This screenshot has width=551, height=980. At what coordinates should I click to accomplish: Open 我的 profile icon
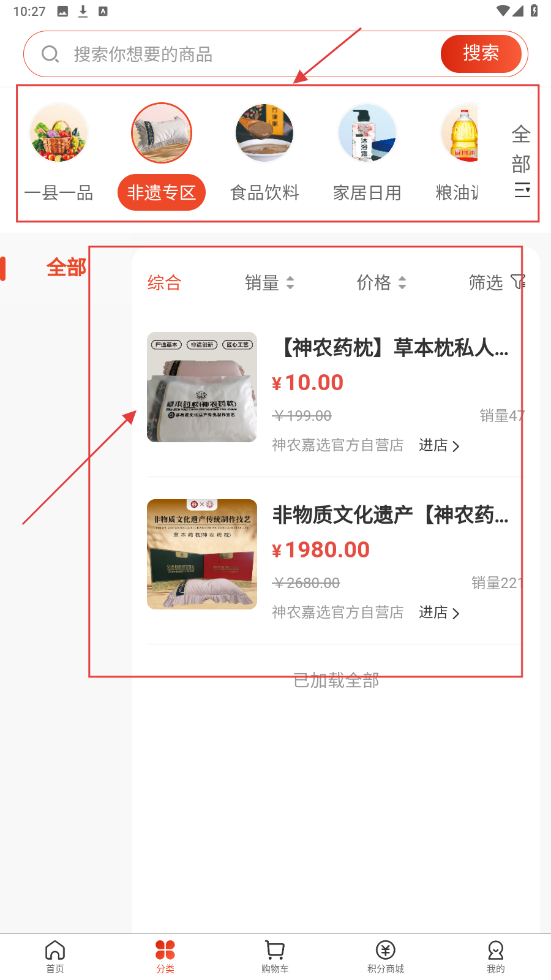[496, 951]
